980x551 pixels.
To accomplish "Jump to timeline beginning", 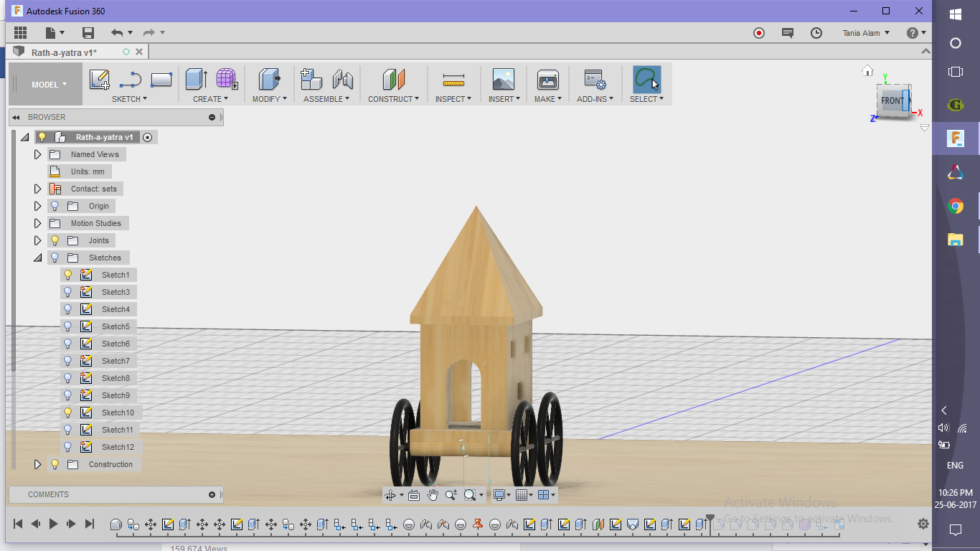I will click(19, 524).
